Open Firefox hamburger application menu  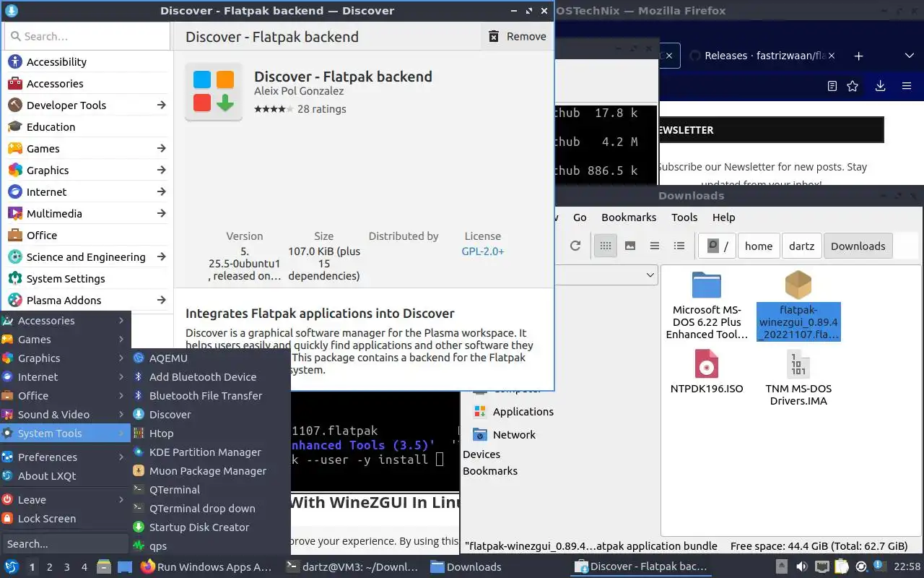tap(907, 86)
